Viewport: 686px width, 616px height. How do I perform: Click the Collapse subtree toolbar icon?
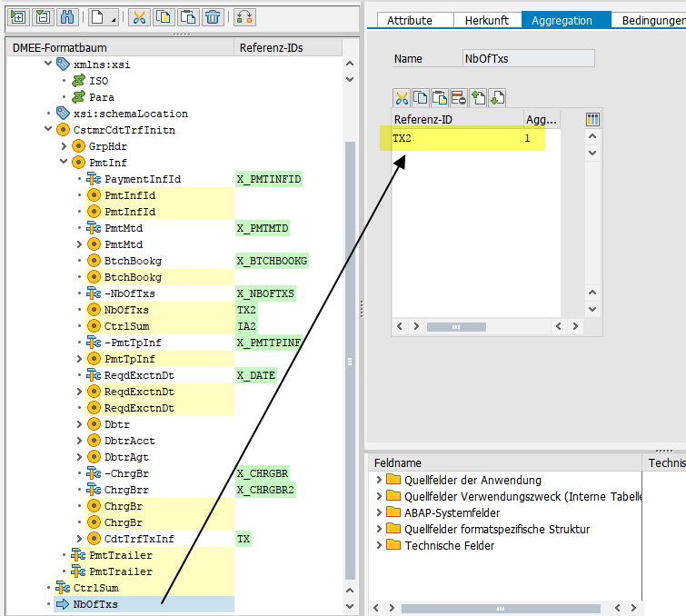coord(43,17)
